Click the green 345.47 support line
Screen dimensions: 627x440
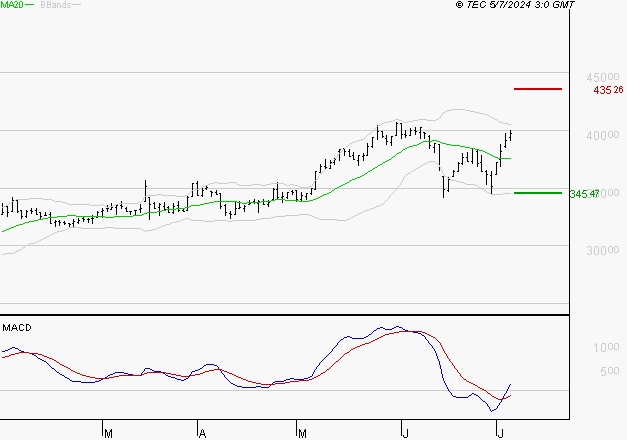coord(538,193)
